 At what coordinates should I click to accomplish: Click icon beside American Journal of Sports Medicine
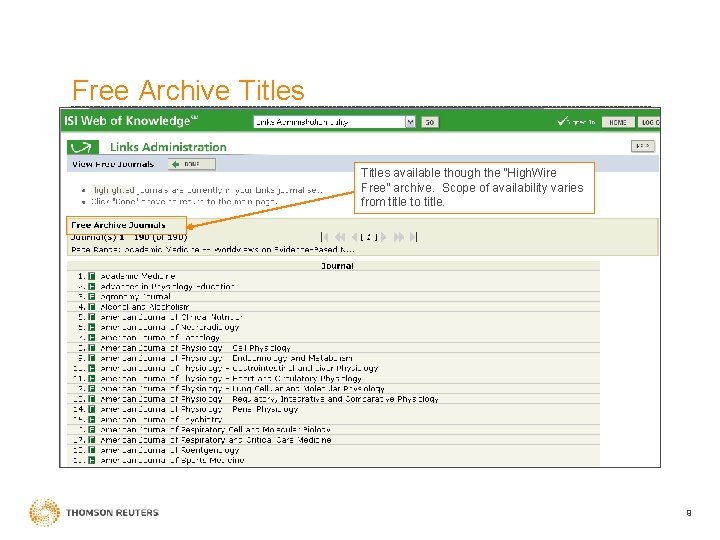click(92, 460)
